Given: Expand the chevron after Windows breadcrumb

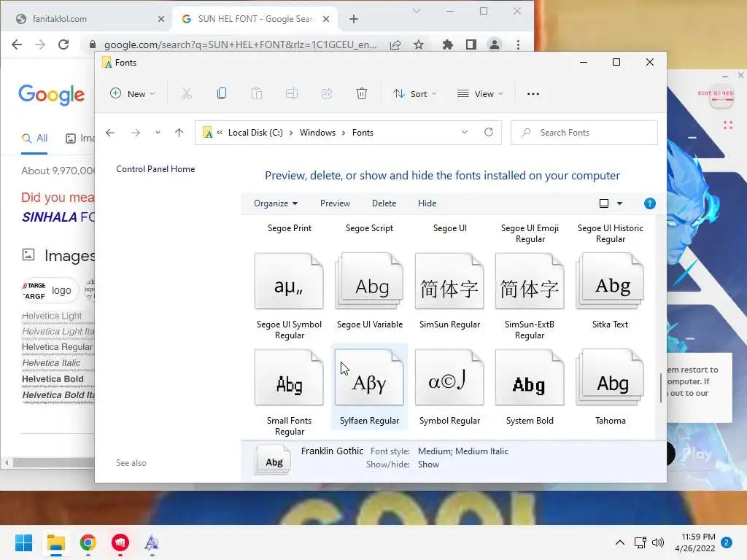Looking at the screenshot, I should [344, 133].
